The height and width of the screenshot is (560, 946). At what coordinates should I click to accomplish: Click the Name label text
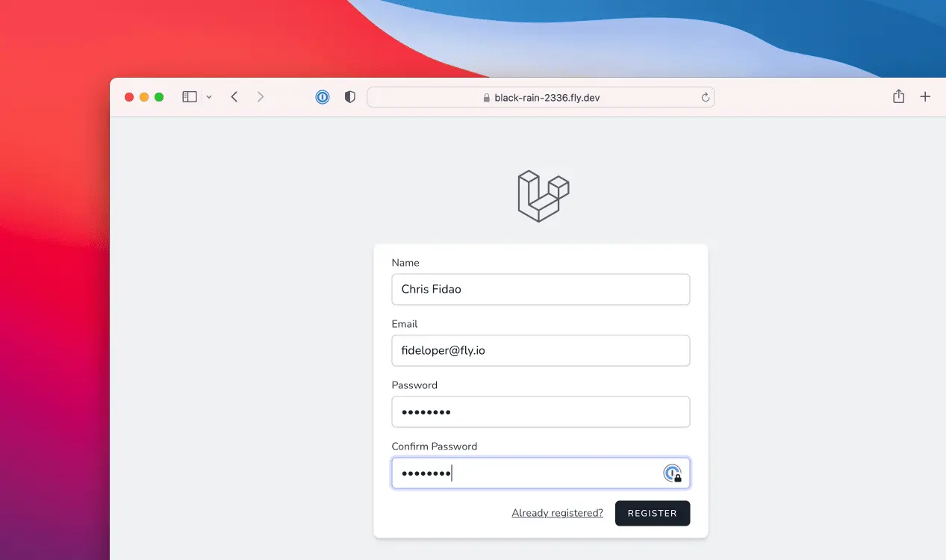click(405, 263)
